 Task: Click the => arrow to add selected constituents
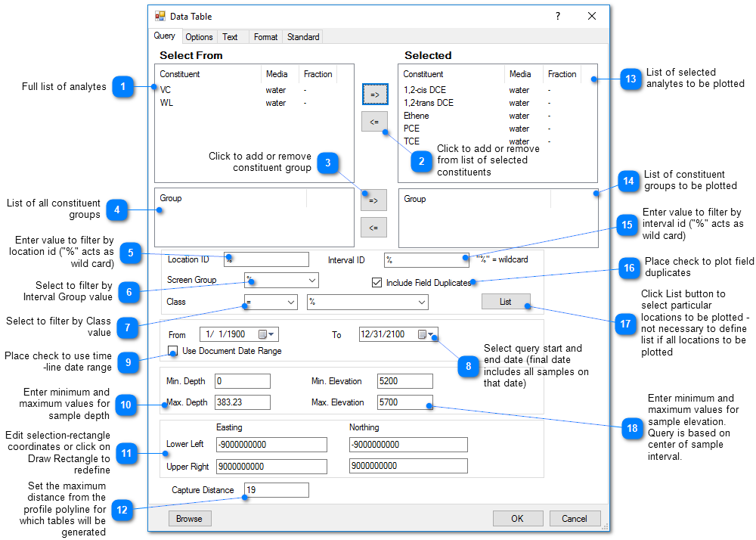(374, 93)
